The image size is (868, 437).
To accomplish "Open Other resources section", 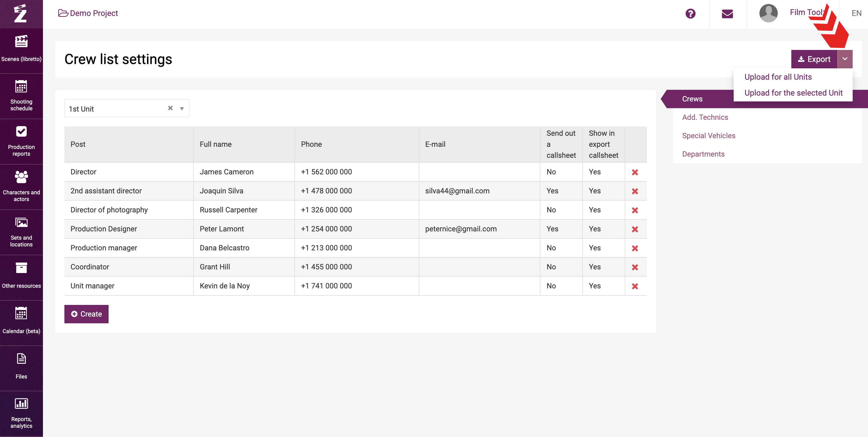I will click(21, 277).
